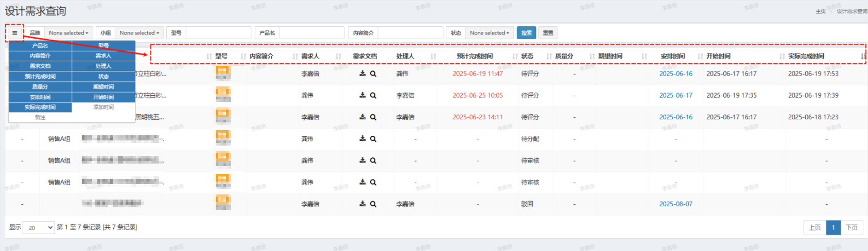Open the 状态 filter dropdown
Viewport: 868px width, 251px height.
tap(489, 33)
